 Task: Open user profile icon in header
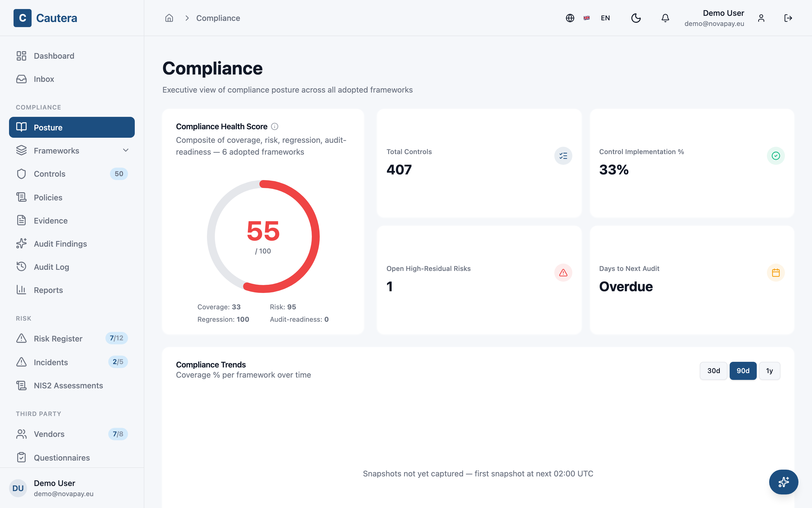761,18
